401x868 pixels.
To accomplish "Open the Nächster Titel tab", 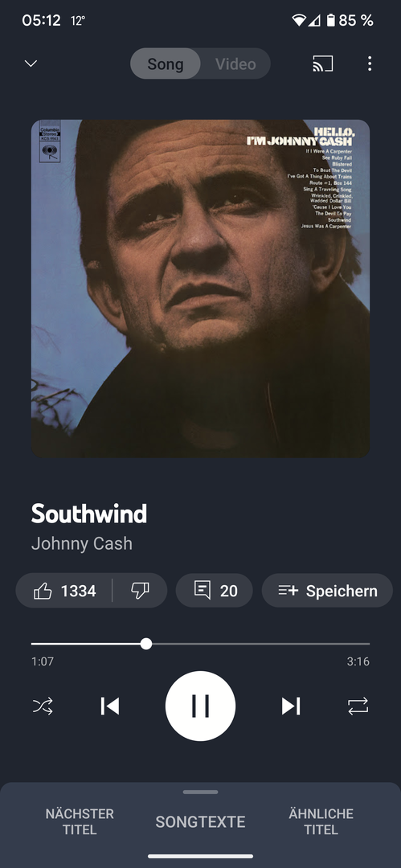I will [80, 821].
